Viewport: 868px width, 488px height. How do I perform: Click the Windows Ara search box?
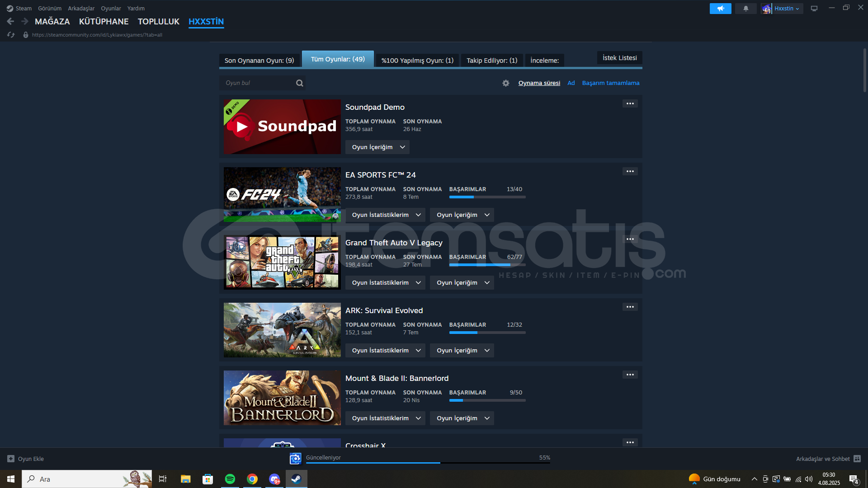tap(87, 479)
